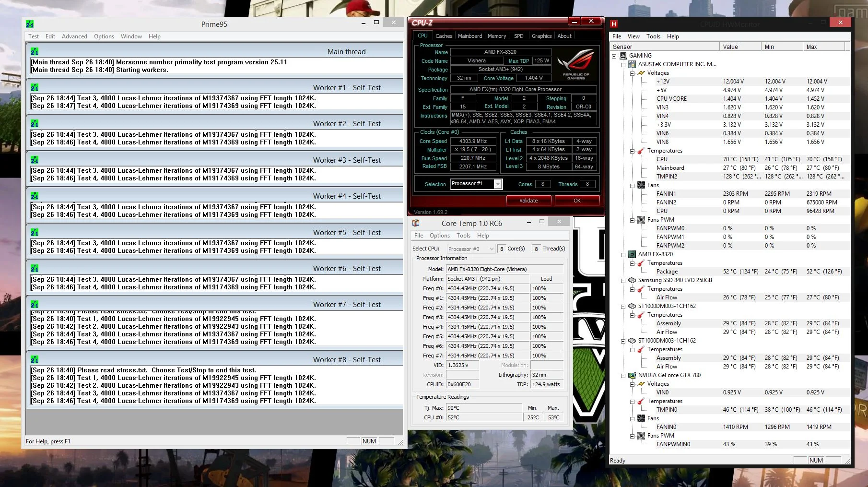Collapse the GAMING root tree node

click(614, 56)
